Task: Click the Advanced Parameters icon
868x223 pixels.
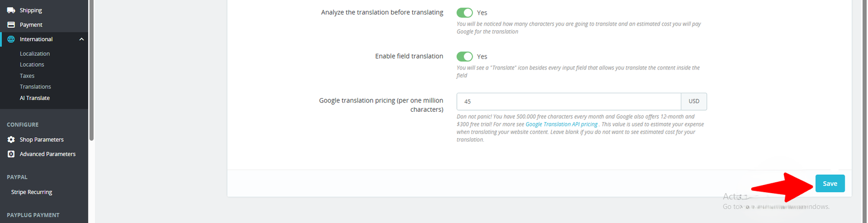Action: (x=11, y=154)
